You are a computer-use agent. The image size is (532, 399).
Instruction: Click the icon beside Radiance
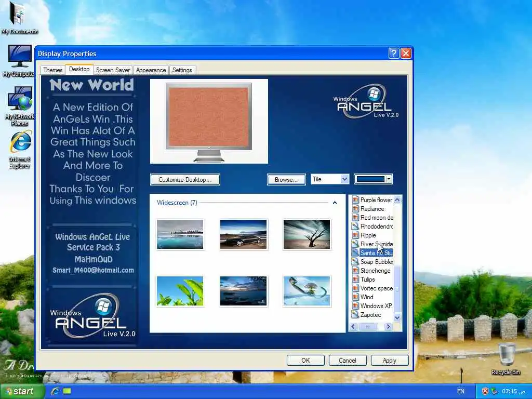click(x=355, y=209)
